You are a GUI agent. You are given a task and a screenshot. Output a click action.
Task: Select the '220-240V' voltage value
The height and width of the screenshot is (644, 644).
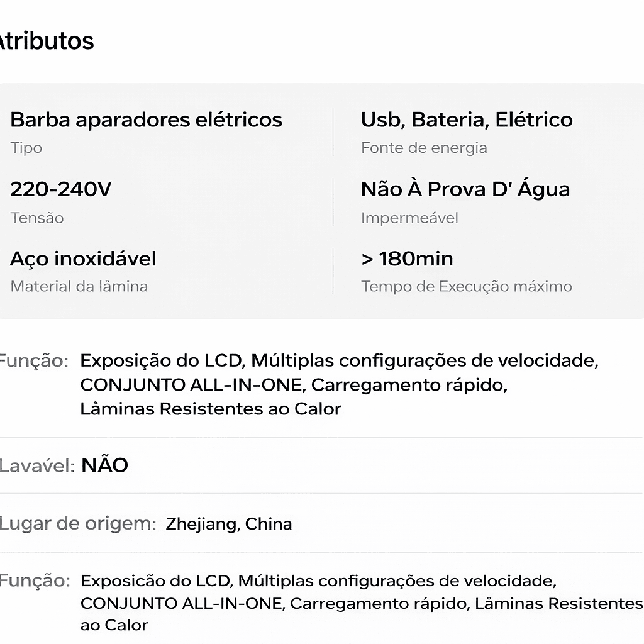click(61, 189)
